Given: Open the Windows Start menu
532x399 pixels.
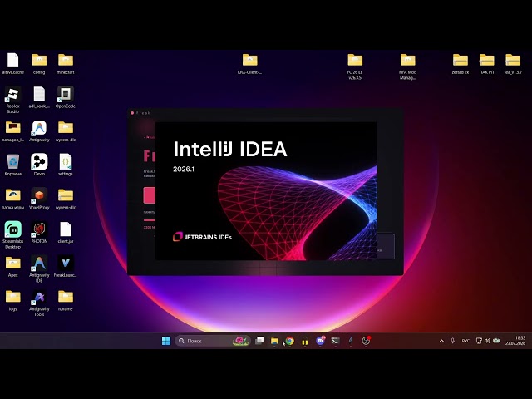Looking at the screenshot, I should tap(166, 341).
